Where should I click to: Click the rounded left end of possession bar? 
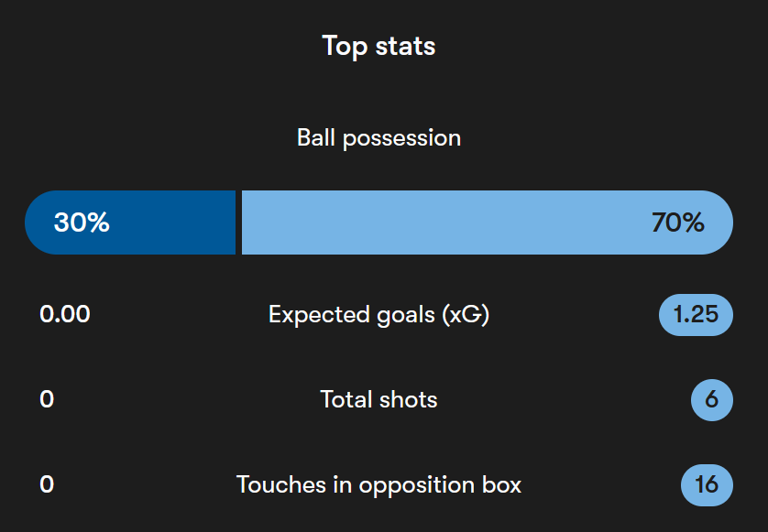(40, 223)
